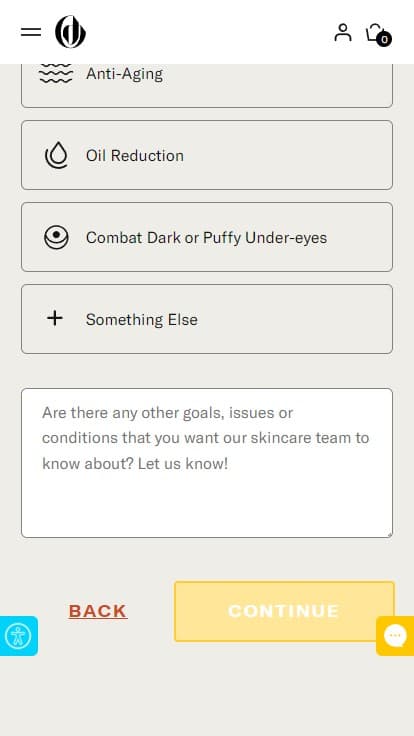Select the Anti-Aging goal option
This screenshot has width=414, height=736.
(207, 85)
